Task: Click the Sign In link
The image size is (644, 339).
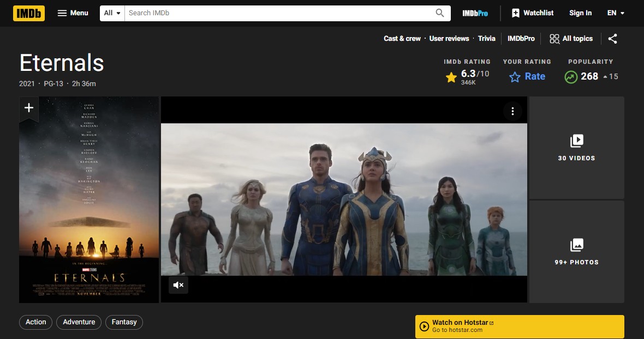Action: pyautogui.click(x=580, y=13)
